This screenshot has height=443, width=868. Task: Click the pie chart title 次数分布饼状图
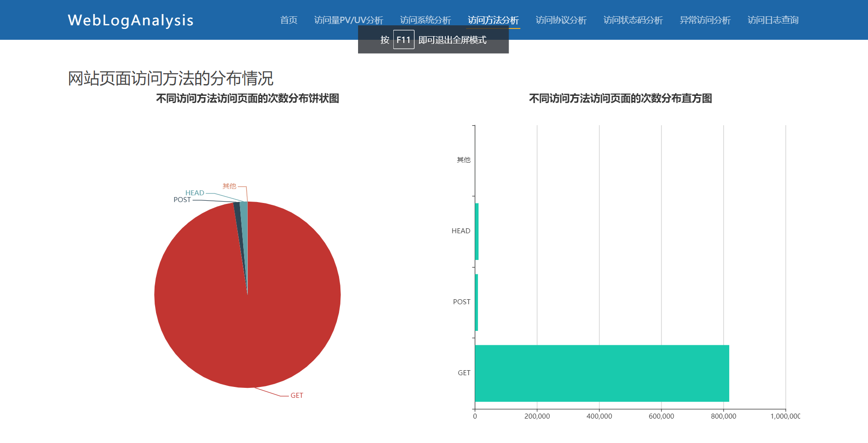click(248, 99)
